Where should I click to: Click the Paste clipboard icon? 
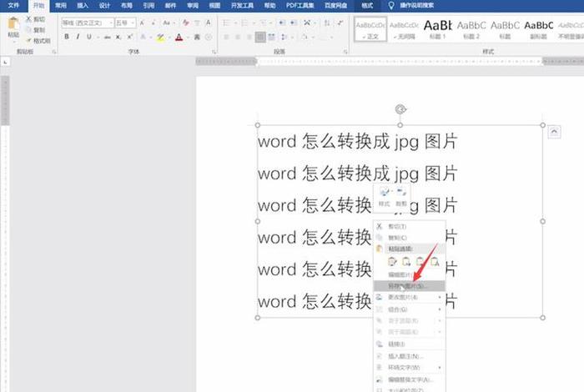[13, 23]
